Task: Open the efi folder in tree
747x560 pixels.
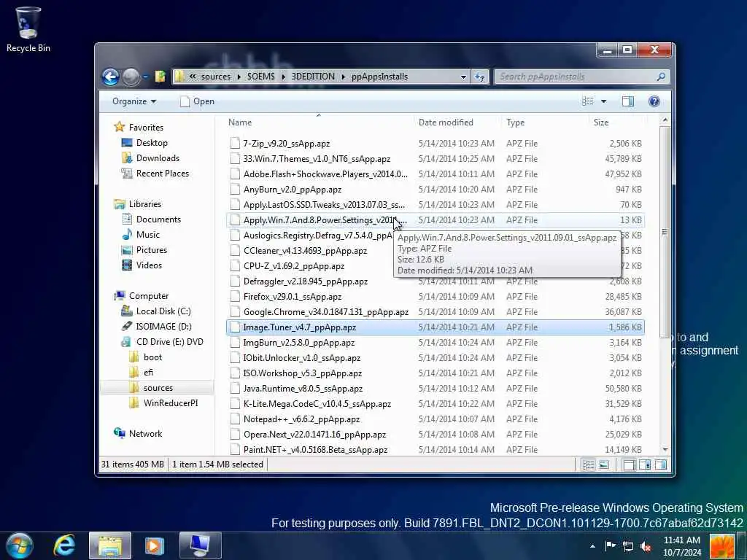Action: [148, 373]
